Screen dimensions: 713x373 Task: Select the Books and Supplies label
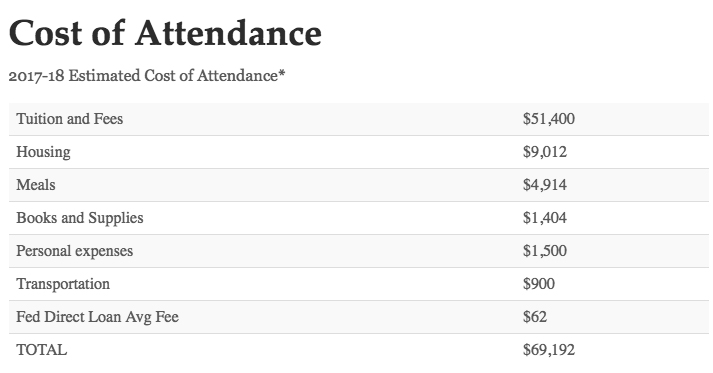[x=80, y=218]
